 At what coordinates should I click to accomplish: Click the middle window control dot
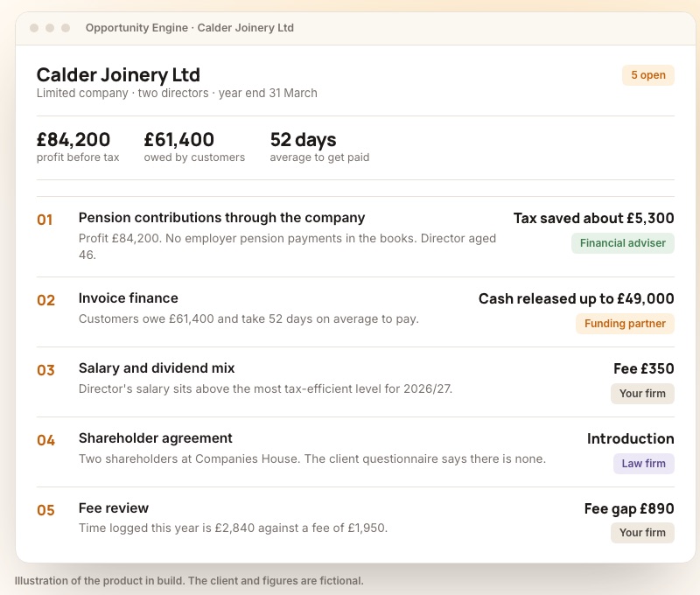(50, 28)
